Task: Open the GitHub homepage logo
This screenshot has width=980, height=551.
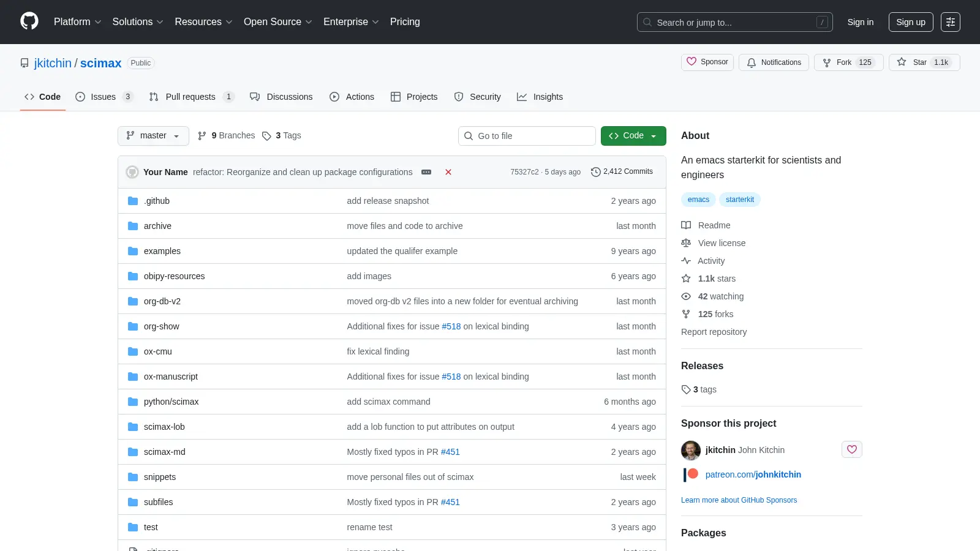Action: [x=29, y=21]
